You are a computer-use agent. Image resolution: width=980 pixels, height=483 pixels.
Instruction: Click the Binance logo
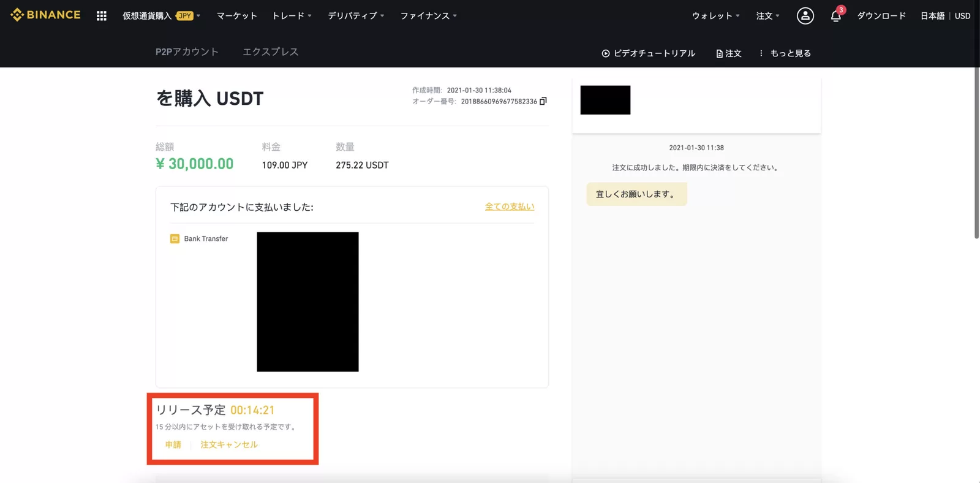pos(45,15)
